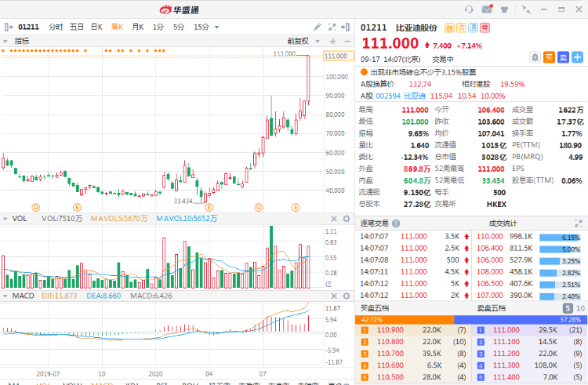Click the 卖盘五档 ask header
Image resolution: width=588 pixels, height=385 pixels.
[x=492, y=308]
